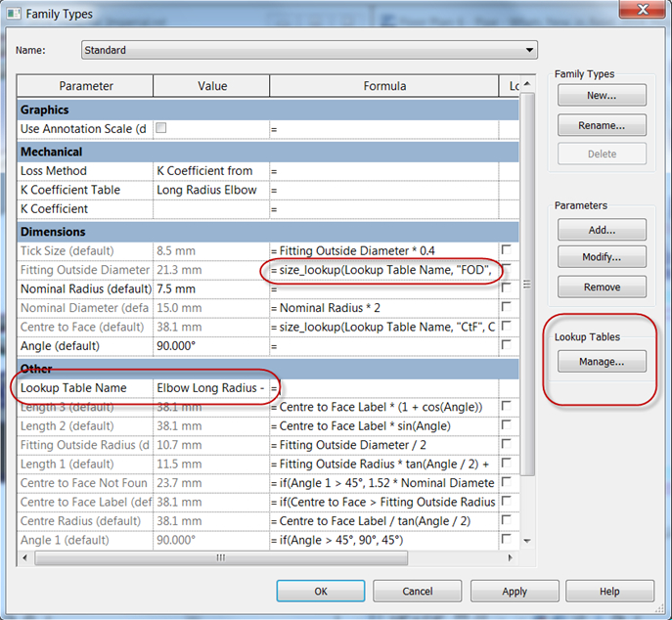Toggle lock checkbox for Angle row
This screenshot has width=672, height=620.
point(506,346)
